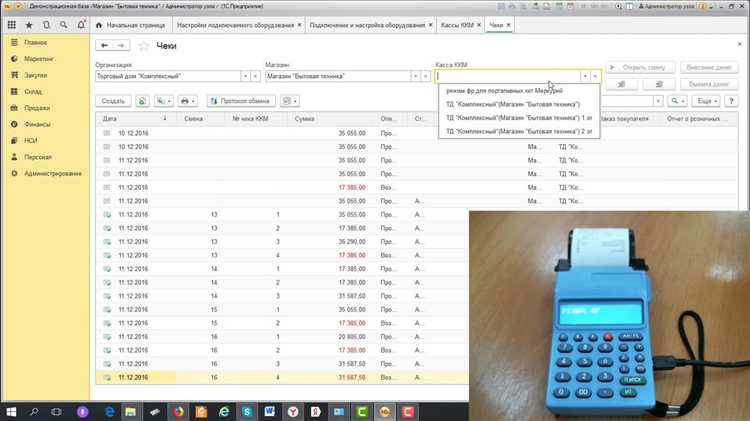Viewport: 750px width, 421px height.
Task: Open history clipboard icon in top panel
Action: pyautogui.click(x=46, y=25)
